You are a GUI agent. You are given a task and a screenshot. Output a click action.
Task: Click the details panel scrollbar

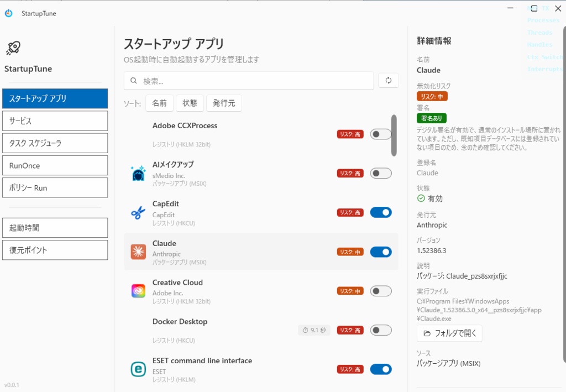point(564,194)
